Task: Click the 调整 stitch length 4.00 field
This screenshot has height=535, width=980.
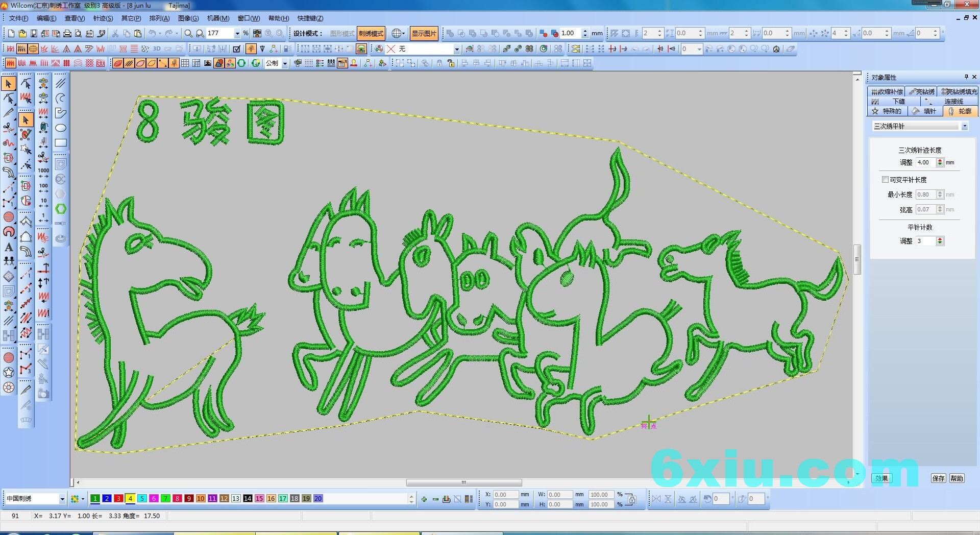Action: (x=925, y=162)
